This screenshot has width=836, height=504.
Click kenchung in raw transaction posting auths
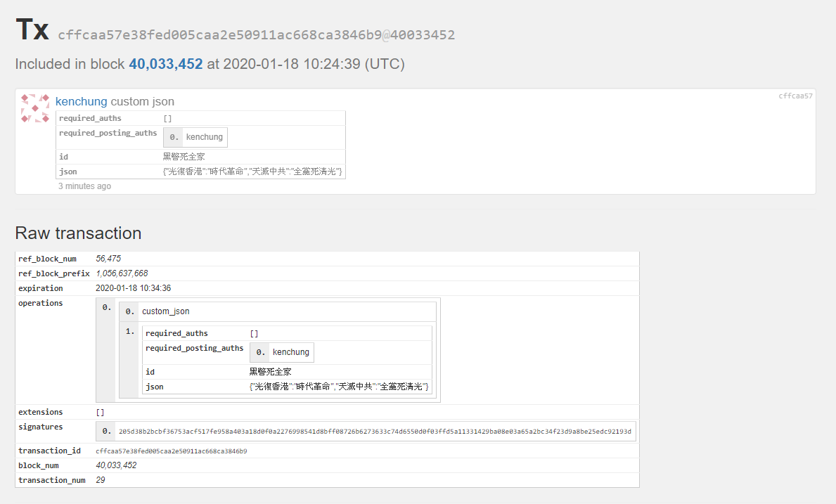tap(290, 352)
